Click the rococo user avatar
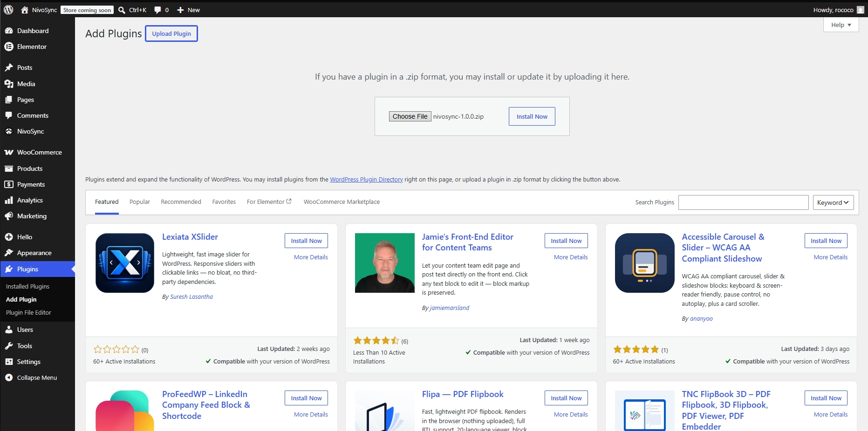Viewport: 868px width, 431px height. coord(861,10)
